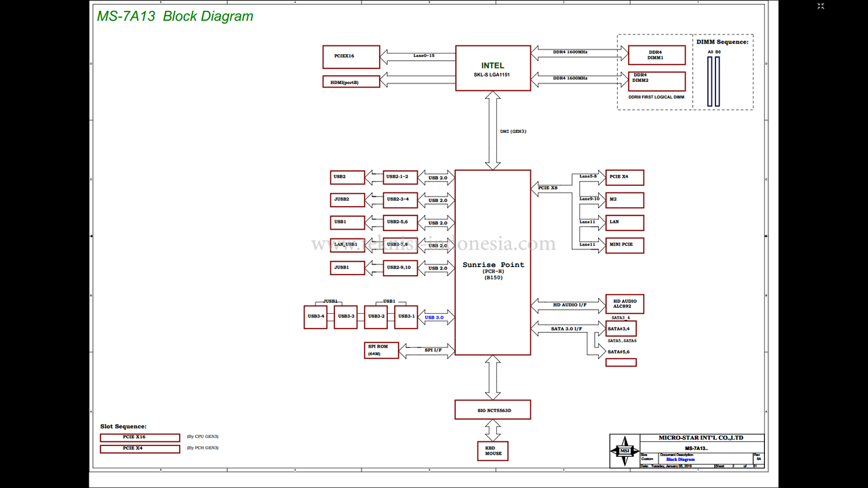Click the JUSB2 connector block
Viewport: 868px width, 488px height.
click(x=347, y=200)
